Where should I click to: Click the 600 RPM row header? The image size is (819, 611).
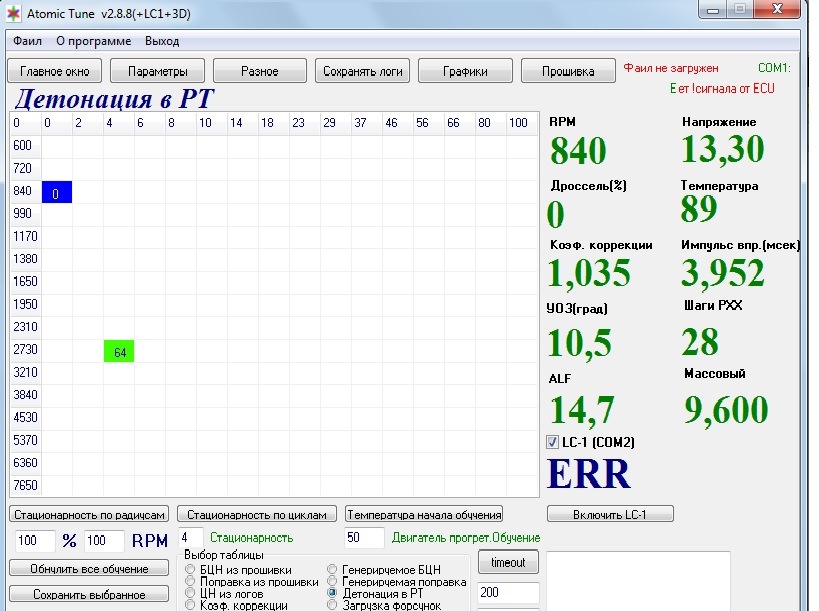pyautogui.click(x=26, y=146)
